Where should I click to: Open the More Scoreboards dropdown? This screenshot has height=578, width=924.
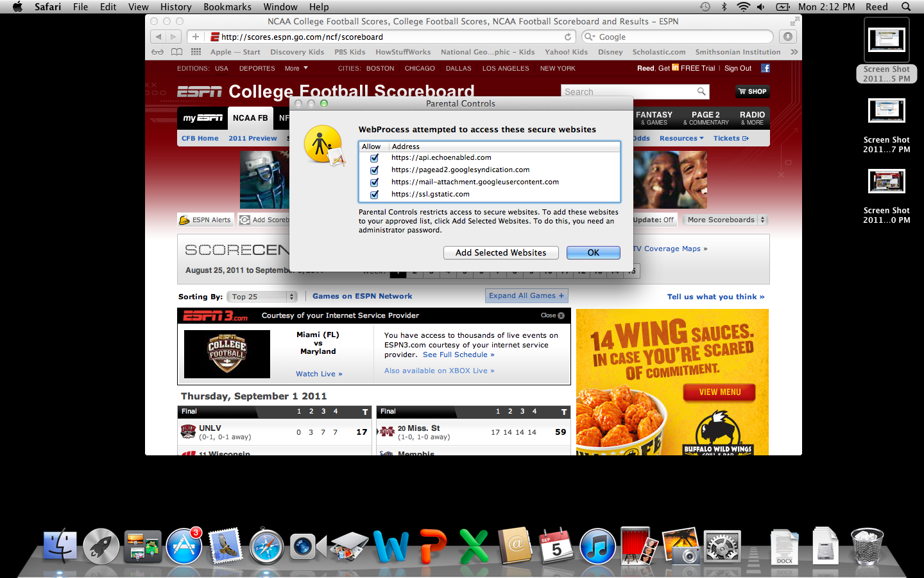click(725, 220)
